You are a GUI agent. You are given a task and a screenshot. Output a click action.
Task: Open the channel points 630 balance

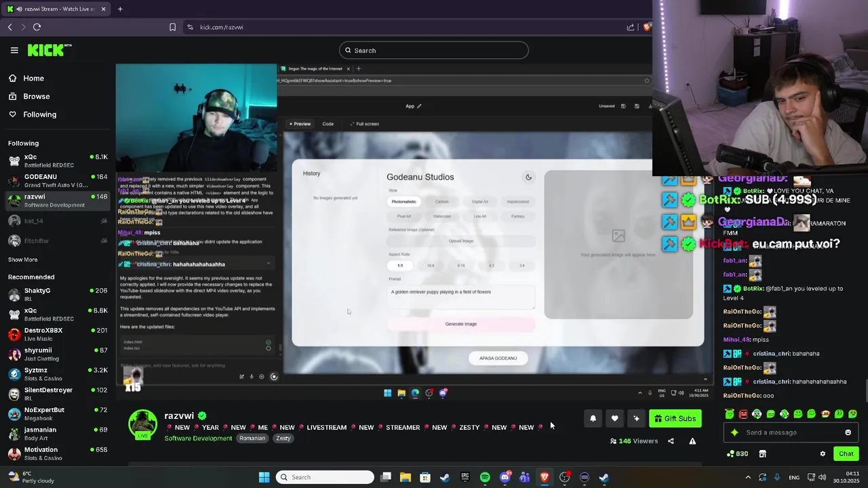[x=736, y=453]
